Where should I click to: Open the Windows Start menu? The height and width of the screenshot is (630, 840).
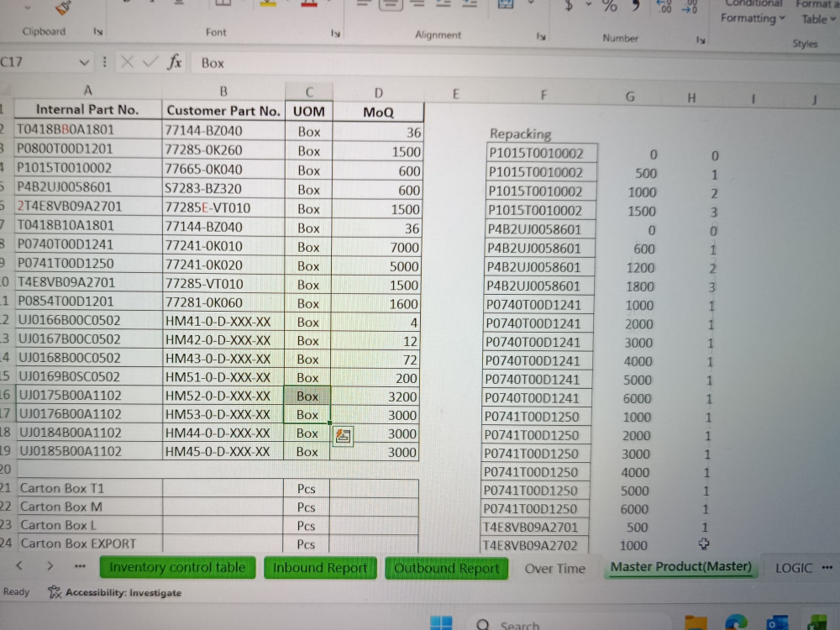[442, 623]
